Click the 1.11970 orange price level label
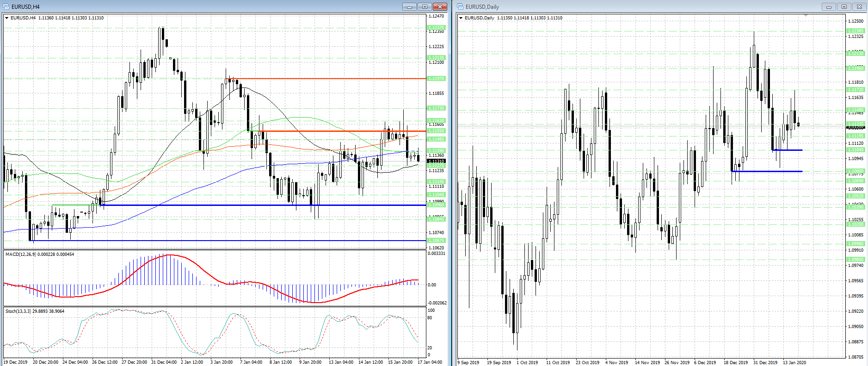 (x=436, y=79)
